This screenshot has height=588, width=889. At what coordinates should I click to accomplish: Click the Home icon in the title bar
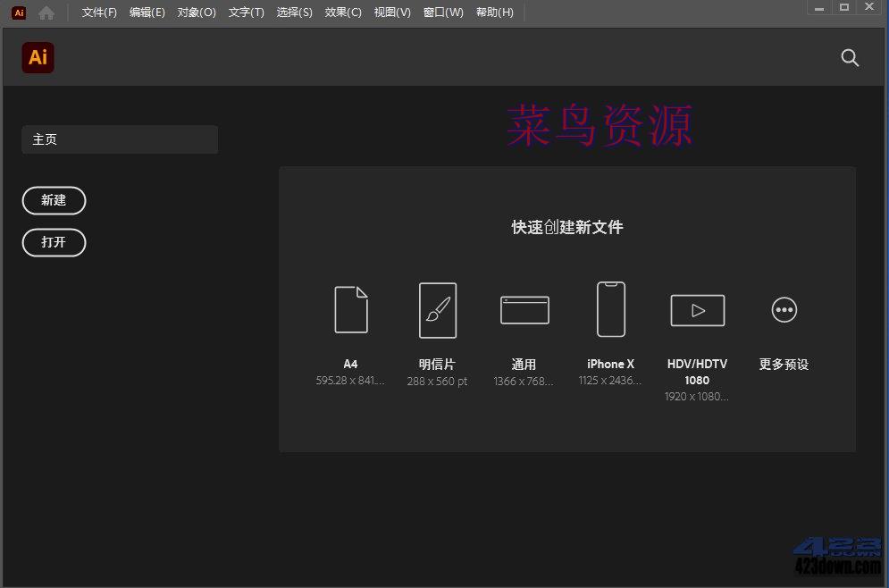(x=46, y=13)
